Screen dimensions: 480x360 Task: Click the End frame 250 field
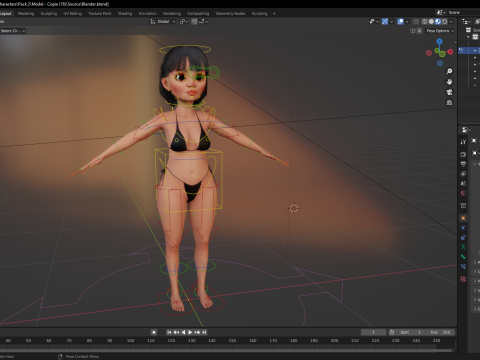[x=441, y=332]
